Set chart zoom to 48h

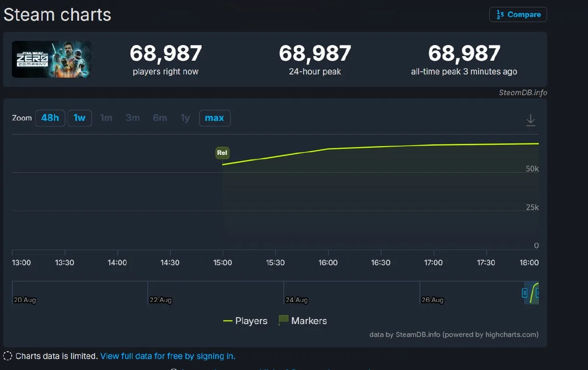point(50,118)
